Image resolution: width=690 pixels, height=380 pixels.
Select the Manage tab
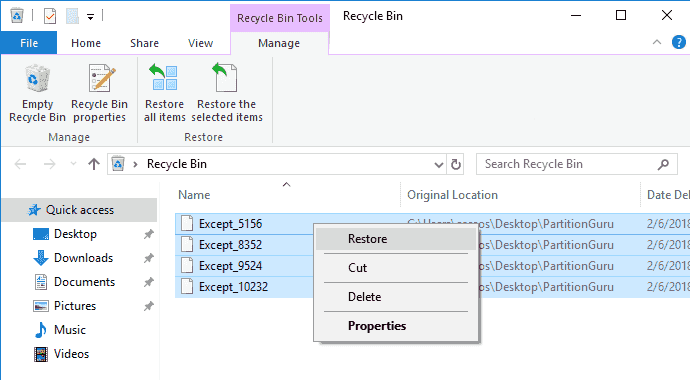[279, 43]
